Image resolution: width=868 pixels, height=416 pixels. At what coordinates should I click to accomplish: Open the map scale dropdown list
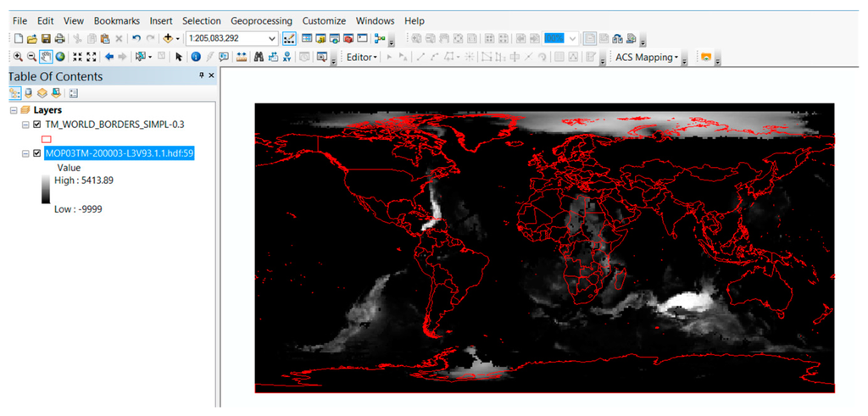click(x=271, y=38)
